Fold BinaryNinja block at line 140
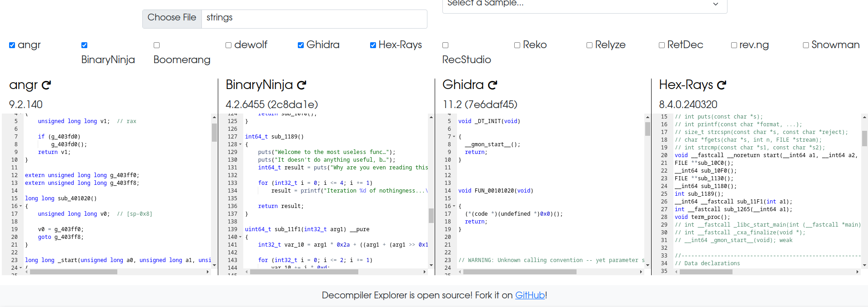The width and height of the screenshot is (868, 307). [x=241, y=237]
